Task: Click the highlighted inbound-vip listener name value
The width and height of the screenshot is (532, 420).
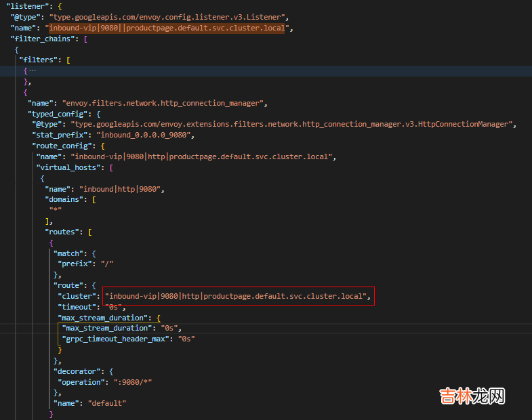Action: click(168, 28)
